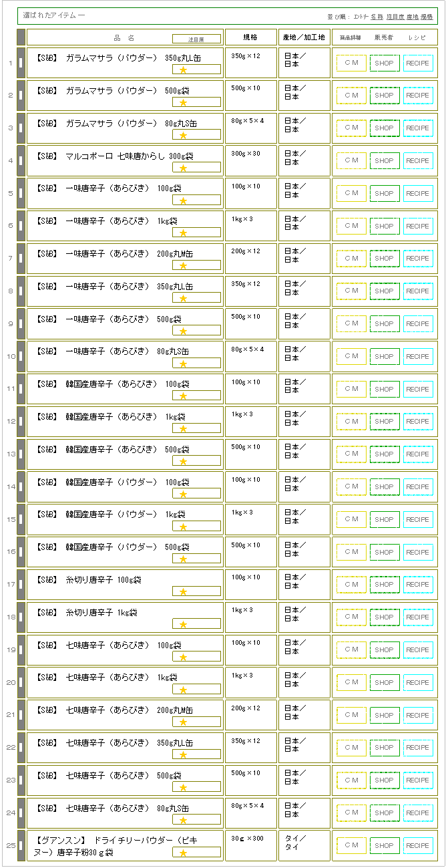Screen dimensions: 446x868
Task: Tick the selection box for row 13
Action: click(21, 454)
